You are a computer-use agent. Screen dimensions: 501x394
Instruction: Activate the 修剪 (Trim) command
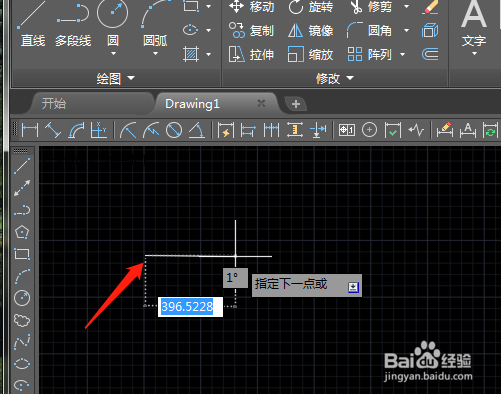tap(371, 7)
